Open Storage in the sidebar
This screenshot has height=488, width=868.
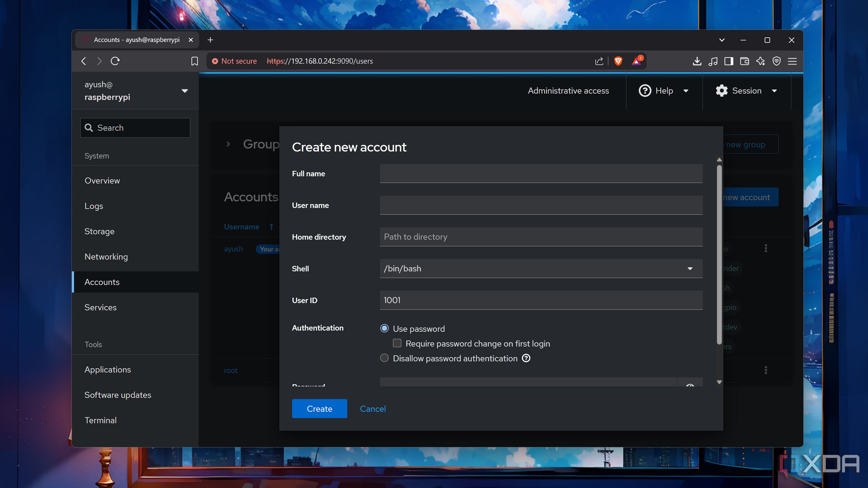[135, 231]
